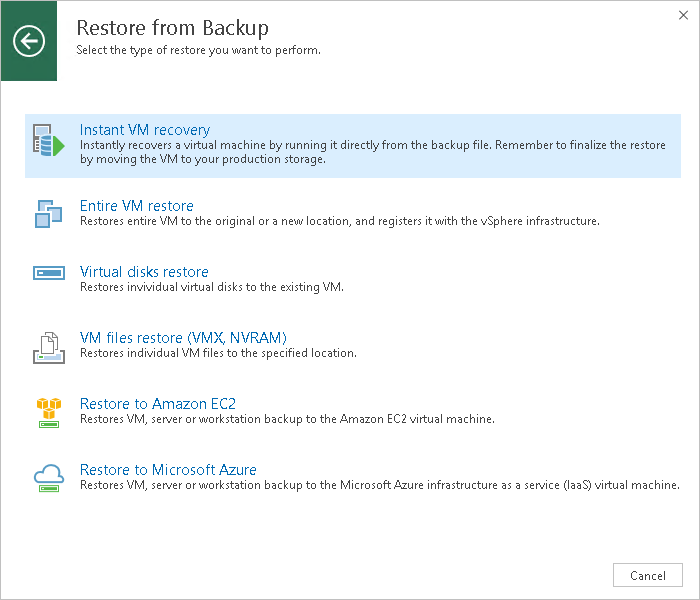The height and width of the screenshot is (600, 700).
Task: Click the VM files restore icon
Action: [x=48, y=345]
